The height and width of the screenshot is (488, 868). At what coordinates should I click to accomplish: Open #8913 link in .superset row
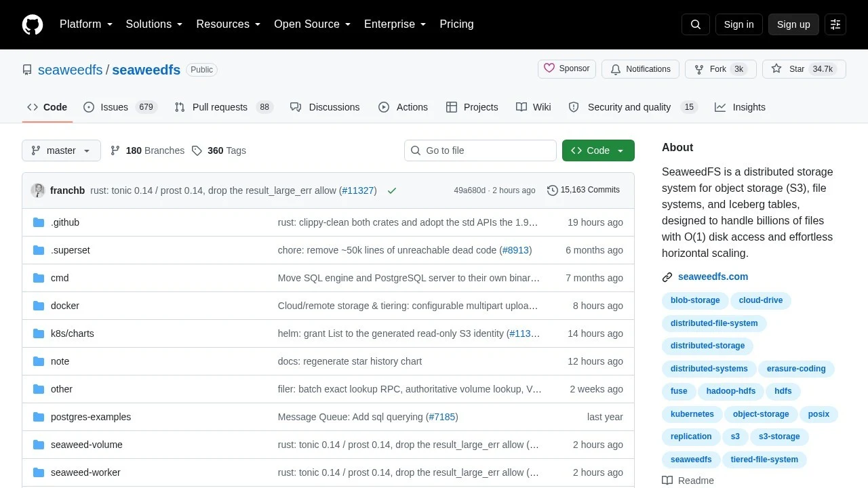coord(515,250)
